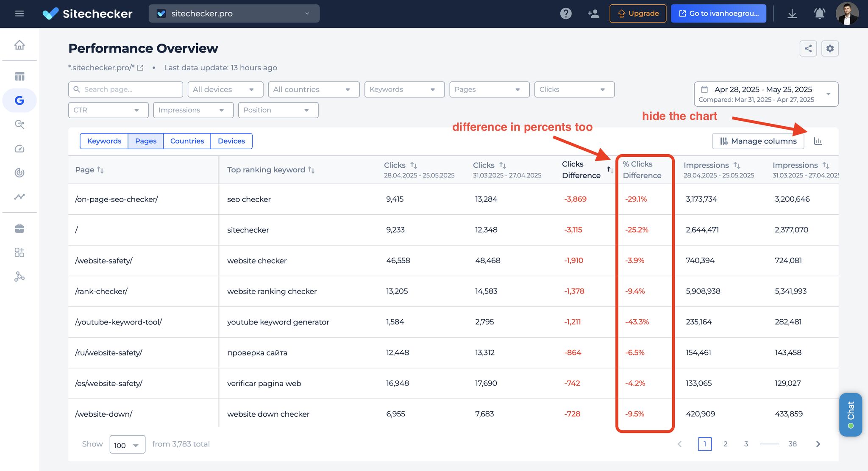
Task: Switch to the Countries tab
Action: pyautogui.click(x=187, y=141)
